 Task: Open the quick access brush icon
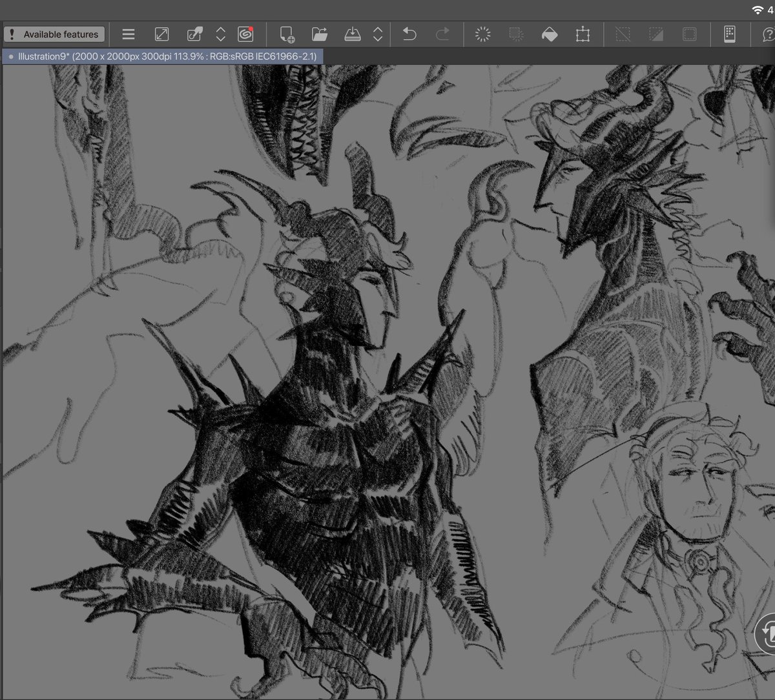194,34
